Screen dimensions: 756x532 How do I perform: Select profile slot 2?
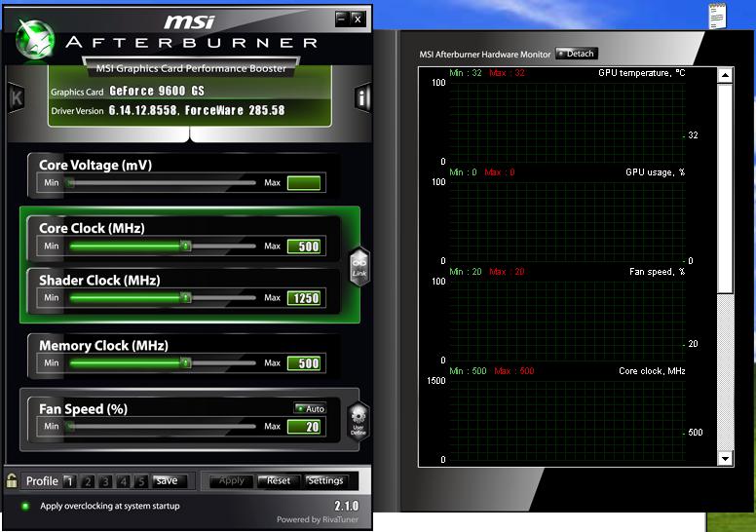coord(88,481)
